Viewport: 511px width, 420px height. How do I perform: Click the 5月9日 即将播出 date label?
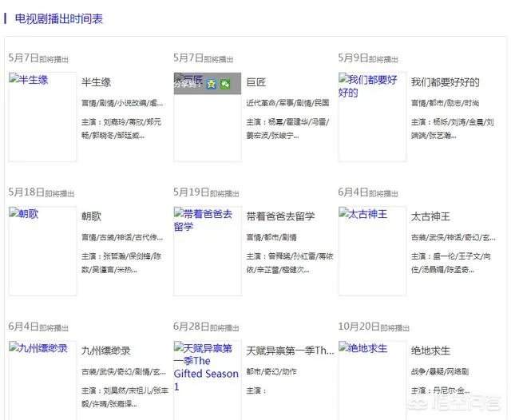point(368,58)
